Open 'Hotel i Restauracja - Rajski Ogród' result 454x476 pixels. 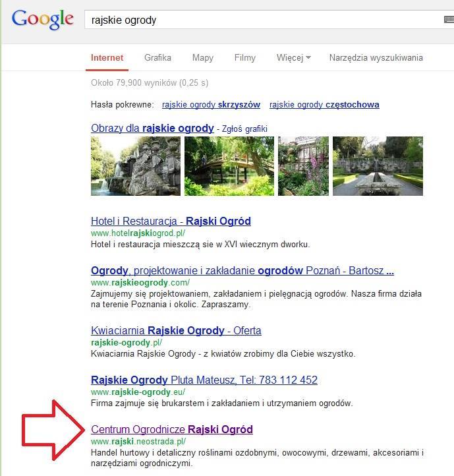(x=171, y=221)
